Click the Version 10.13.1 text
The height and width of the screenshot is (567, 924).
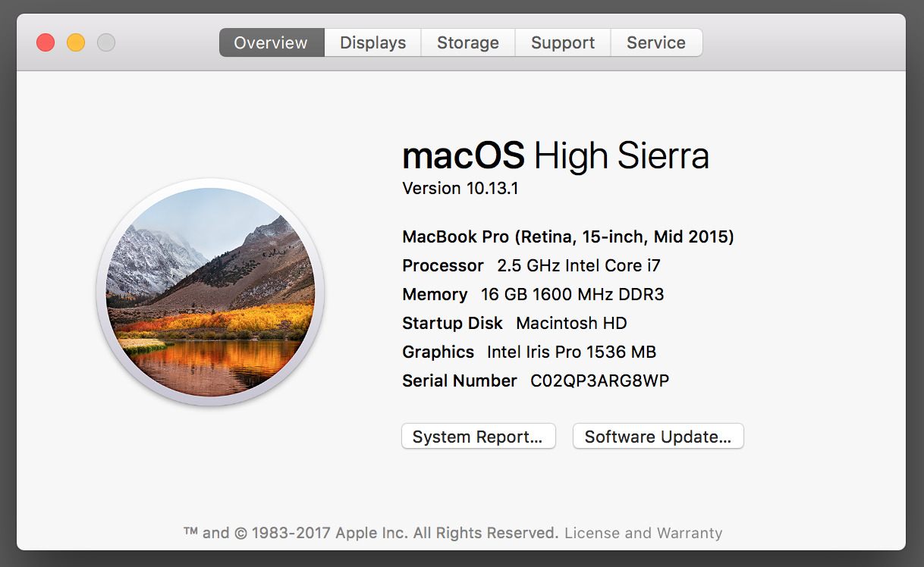(x=460, y=188)
